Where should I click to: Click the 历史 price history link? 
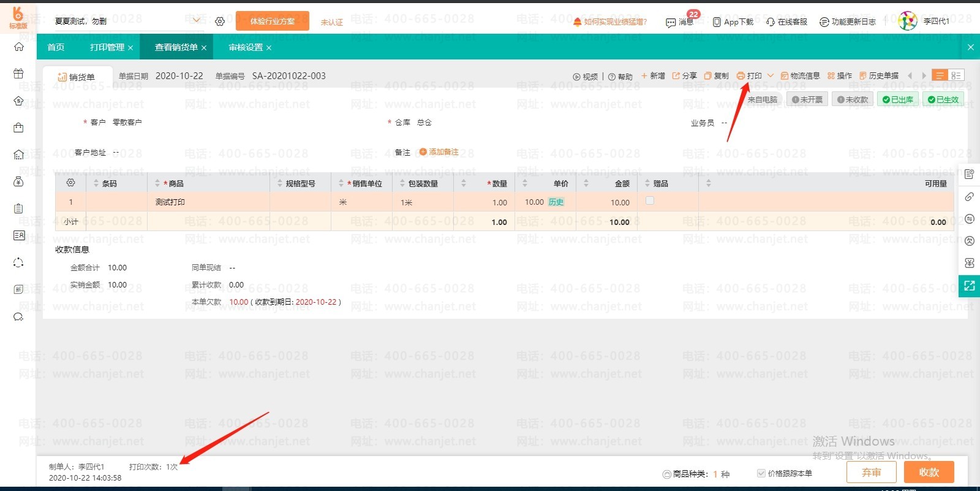tap(556, 202)
